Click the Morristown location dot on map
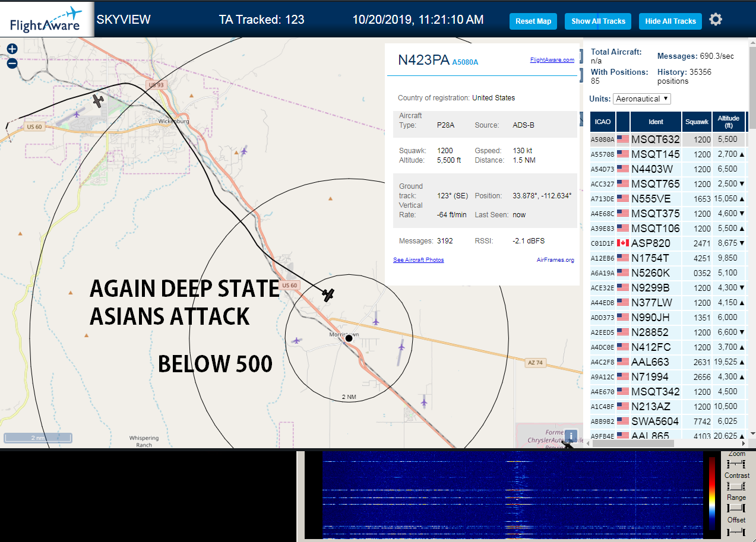Screen dimensions: 756x542 pos(349,338)
